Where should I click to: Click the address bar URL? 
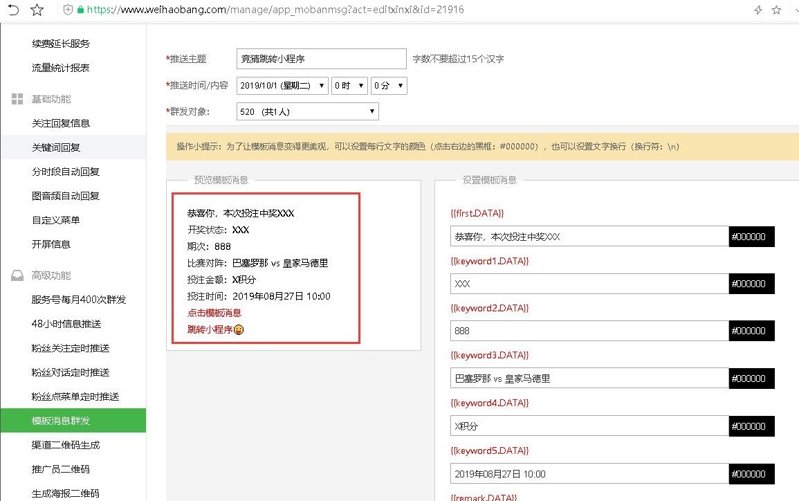pyautogui.click(x=275, y=10)
